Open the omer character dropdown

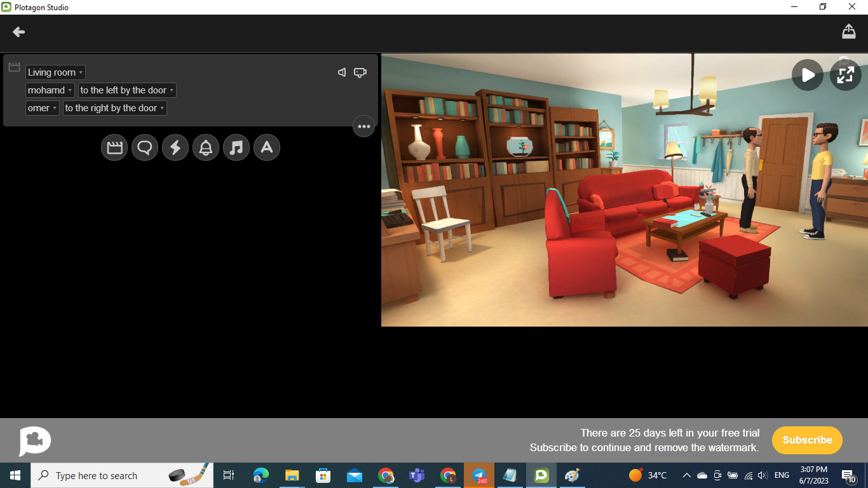pos(43,108)
